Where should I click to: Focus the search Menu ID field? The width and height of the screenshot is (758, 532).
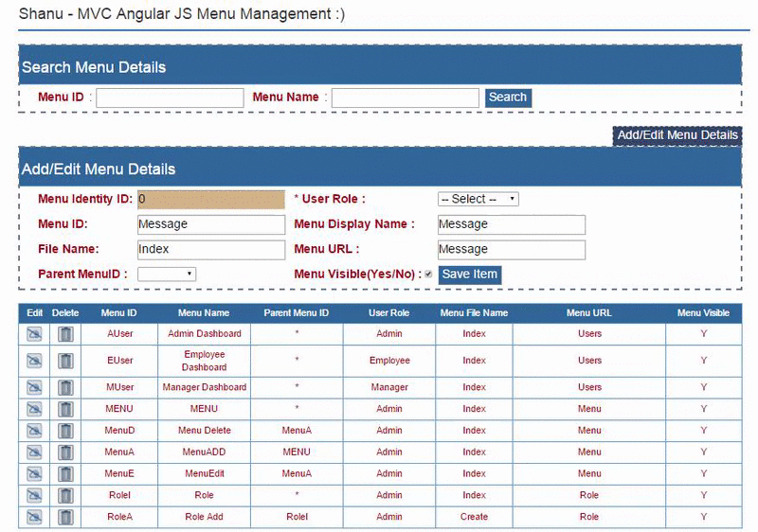click(x=170, y=98)
